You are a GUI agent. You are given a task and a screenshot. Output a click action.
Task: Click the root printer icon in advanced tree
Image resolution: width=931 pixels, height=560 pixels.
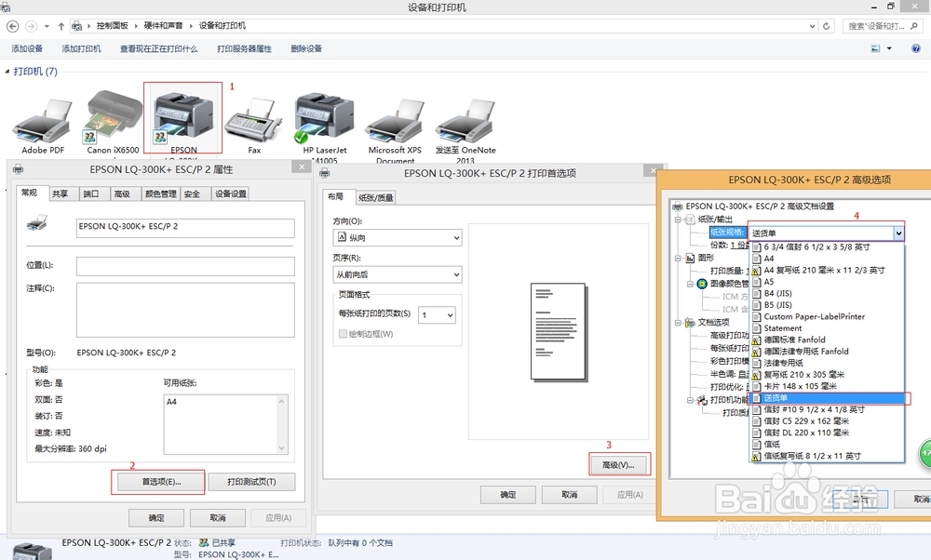coord(678,207)
